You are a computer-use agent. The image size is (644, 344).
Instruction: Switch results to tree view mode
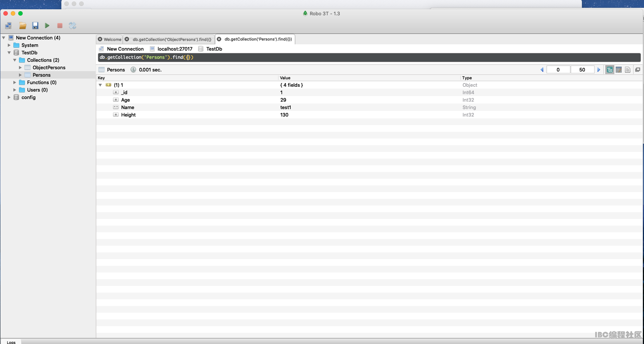[x=610, y=70]
